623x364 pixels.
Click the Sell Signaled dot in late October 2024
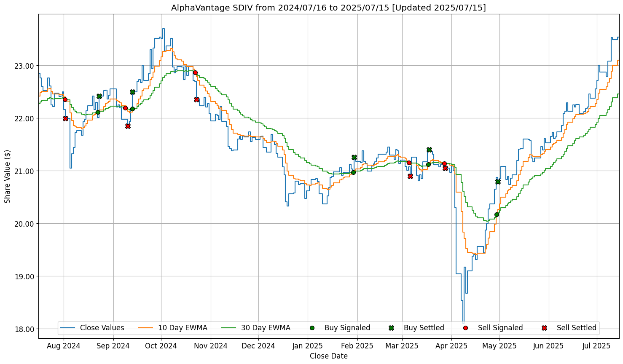pyautogui.click(x=195, y=72)
